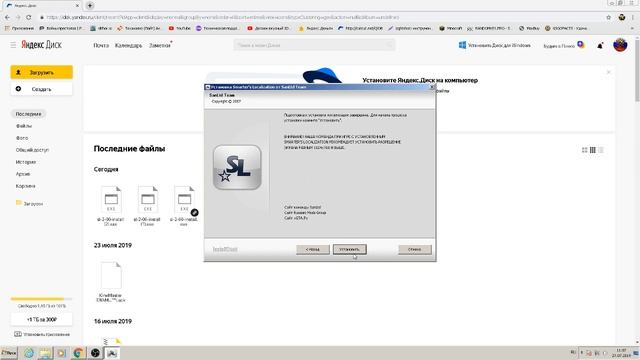Screen dimensions: 640x360
Task: Click the Chrome profile icon in toolbar
Action: [x=622, y=17]
